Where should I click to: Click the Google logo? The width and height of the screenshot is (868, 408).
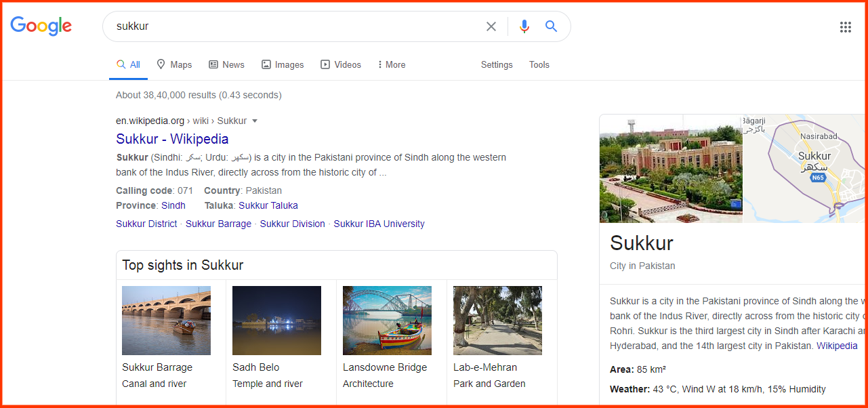point(41,26)
